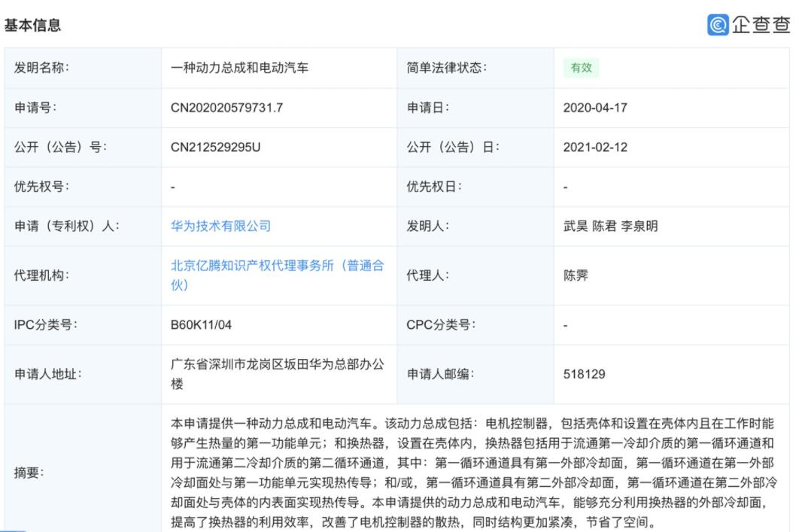This screenshot has width=802, height=532.
Task: Open the 华为技术有限公司 applicant link
Action: 220,225
